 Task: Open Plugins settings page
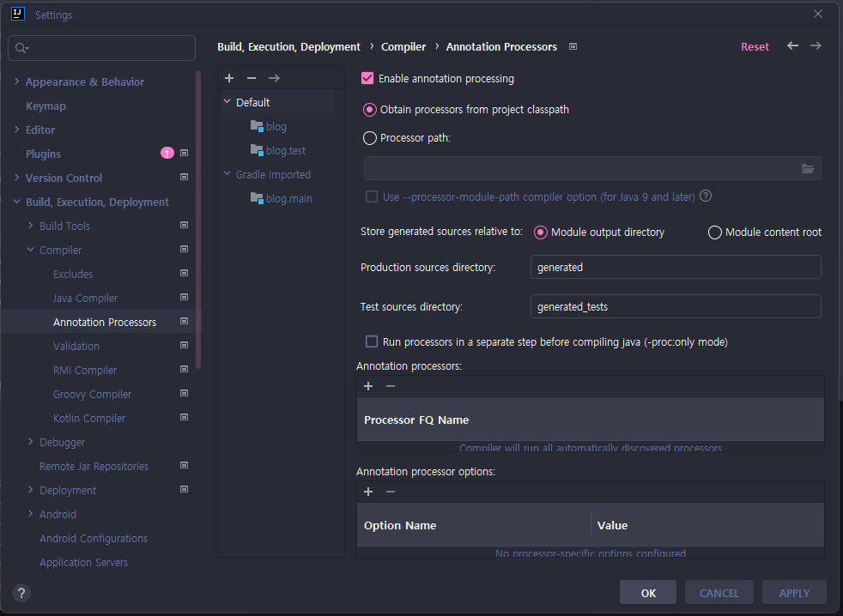click(x=43, y=154)
